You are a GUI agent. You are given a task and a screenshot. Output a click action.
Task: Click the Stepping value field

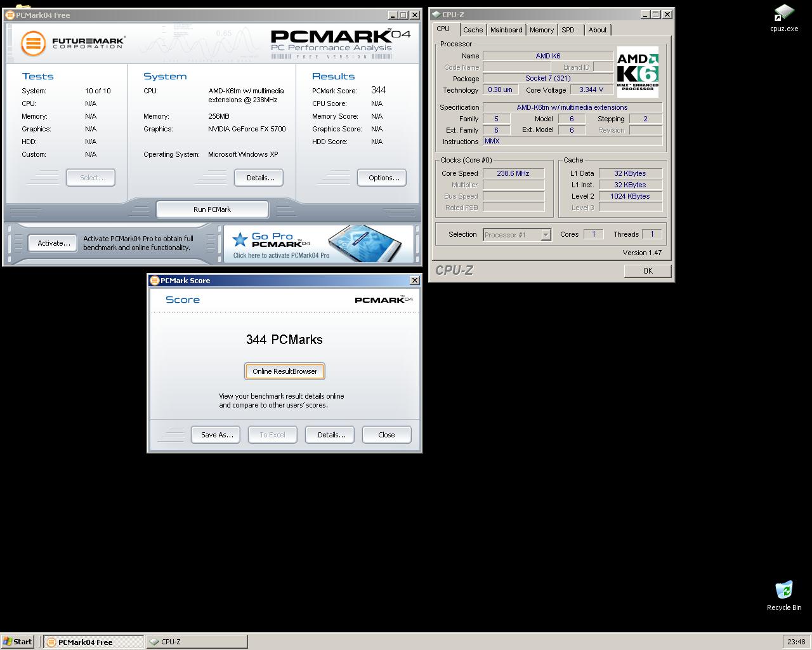pyautogui.click(x=646, y=119)
